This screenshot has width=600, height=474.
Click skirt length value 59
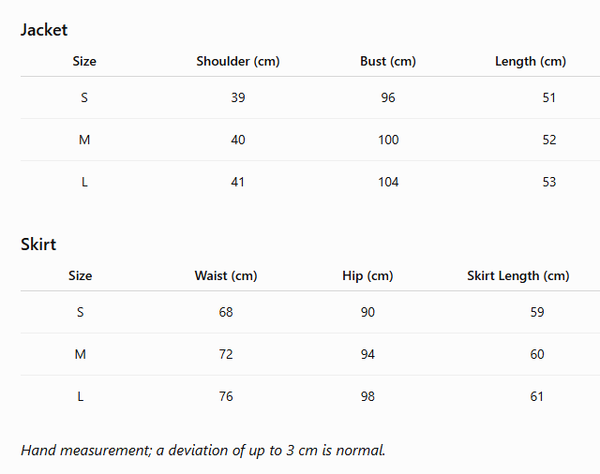point(537,312)
